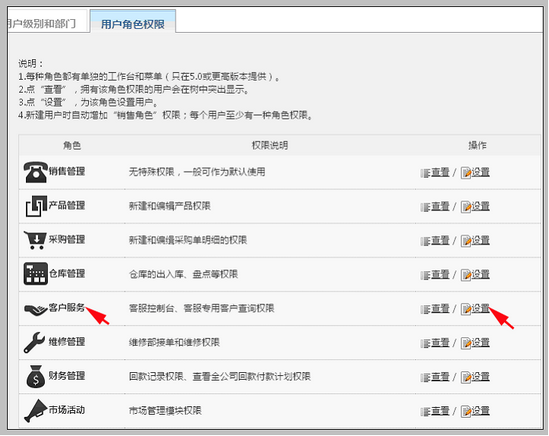This screenshot has height=436, width=549.
Task: Click 设置 link in the 产品管理 row
Action: [x=481, y=206]
